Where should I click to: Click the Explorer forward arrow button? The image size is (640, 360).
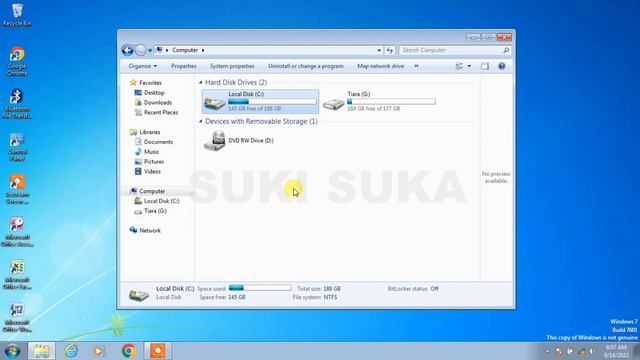pyautogui.click(x=140, y=50)
